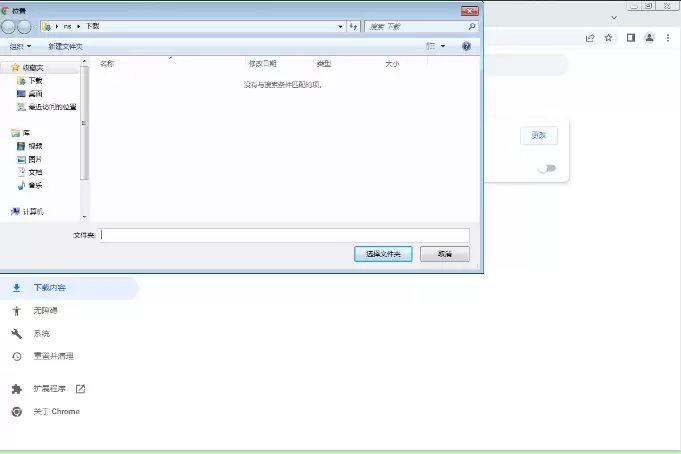This screenshot has width=681, height=454.
Task: Click the folder icon in the address bar
Action: point(46,27)
